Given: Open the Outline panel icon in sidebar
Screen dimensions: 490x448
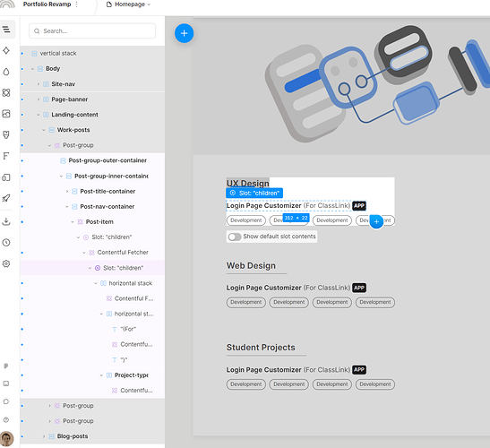Looking at the screenshot, I should coord(6,30).
